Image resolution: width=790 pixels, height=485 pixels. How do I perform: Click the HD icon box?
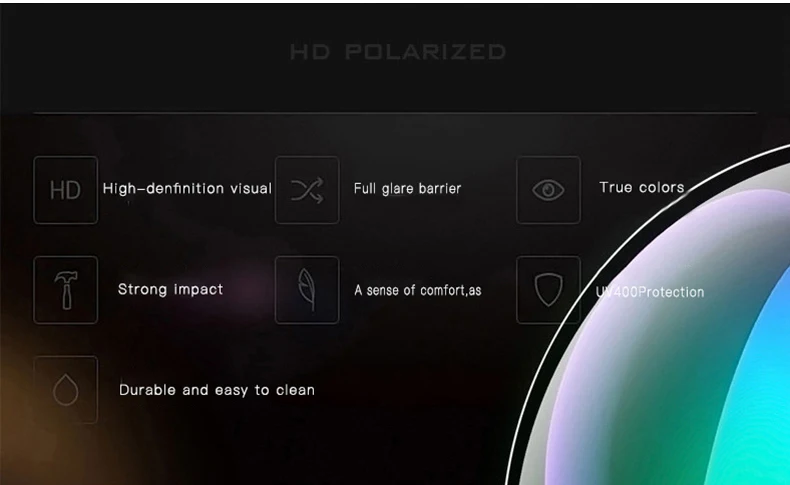65,190
